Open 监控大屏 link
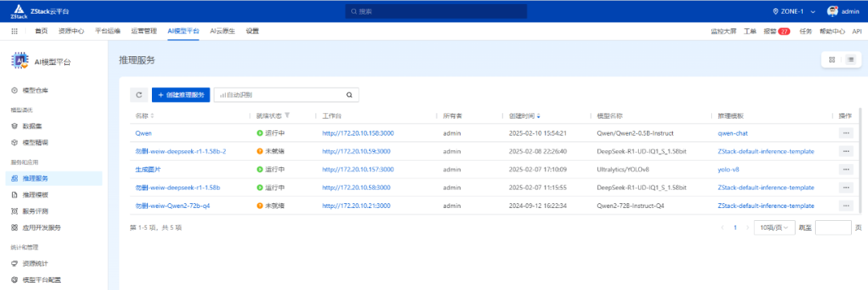This screenshot has width=868, height=290. click(x=723, y=31)
